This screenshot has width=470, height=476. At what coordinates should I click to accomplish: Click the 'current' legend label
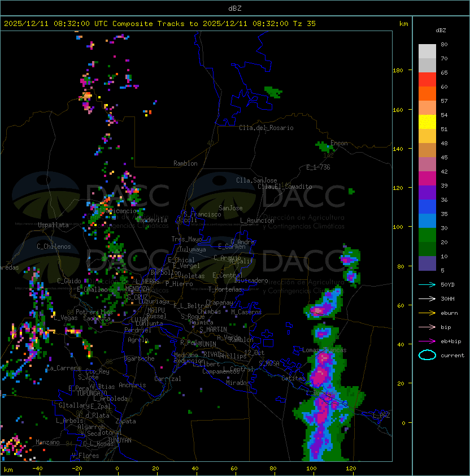[x=452, y=355]
